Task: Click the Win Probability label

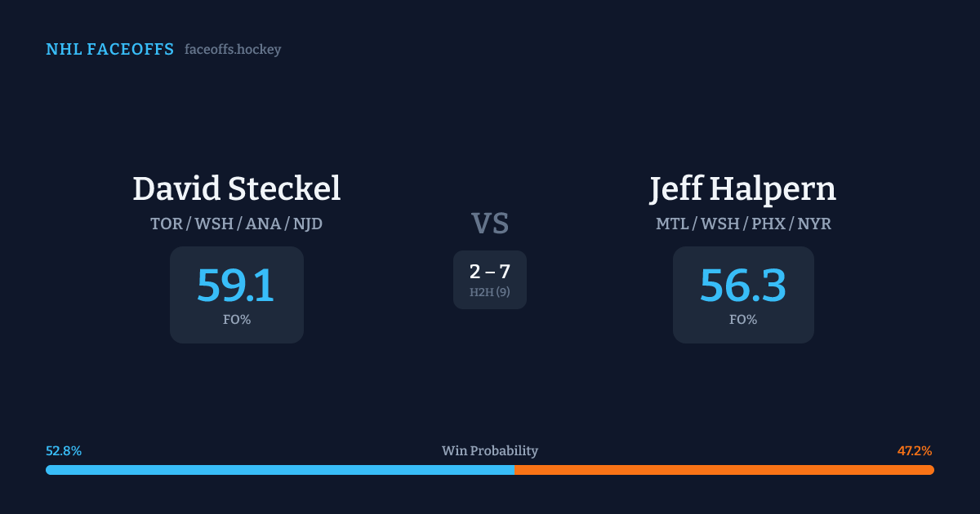Action: 490,451
